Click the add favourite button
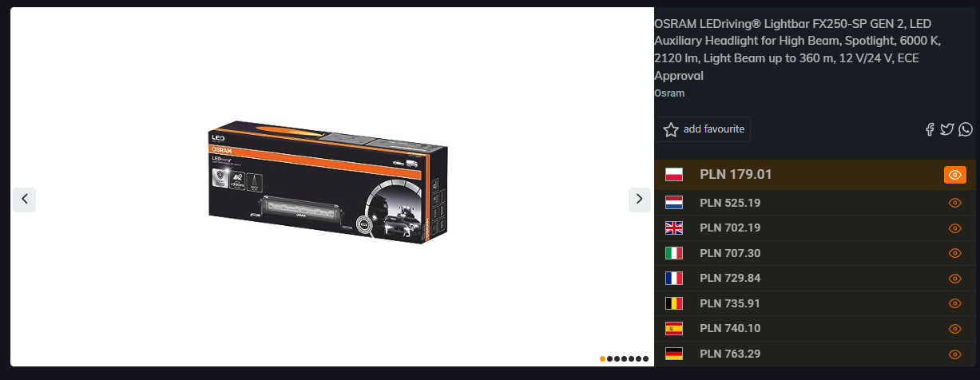980x380 pixels. click(703, 129)
